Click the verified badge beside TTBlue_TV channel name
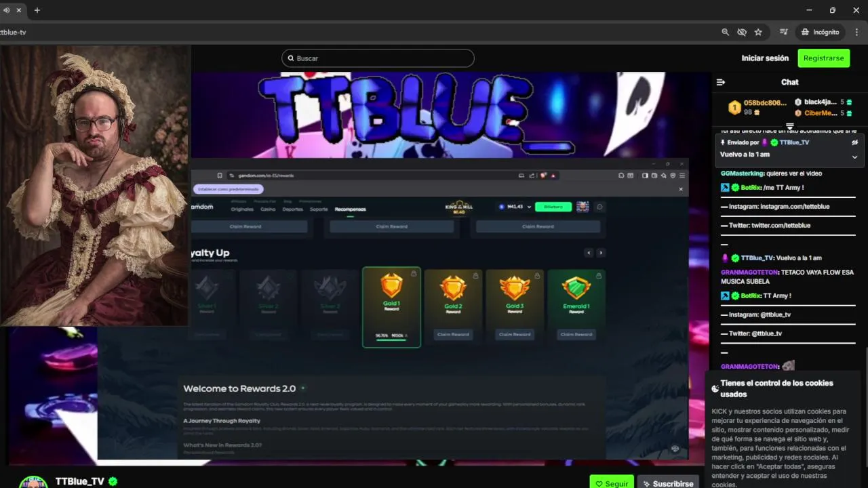This screenshot has height=488, width=868. 113,481
